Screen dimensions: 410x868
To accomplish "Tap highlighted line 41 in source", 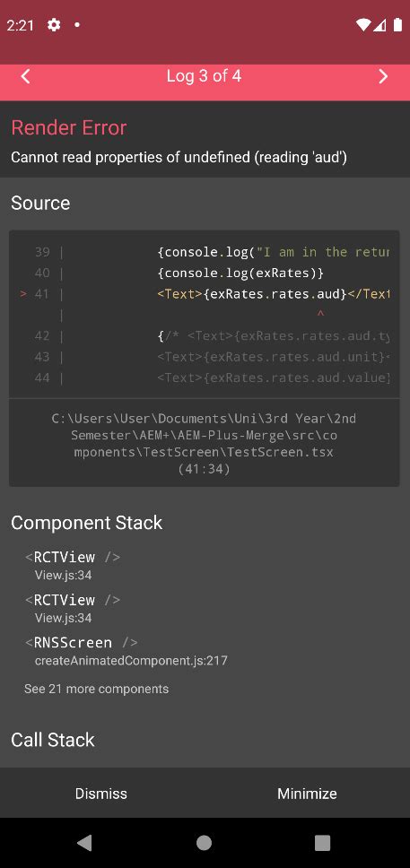I will pyautogui.click(x=204, y=294).
